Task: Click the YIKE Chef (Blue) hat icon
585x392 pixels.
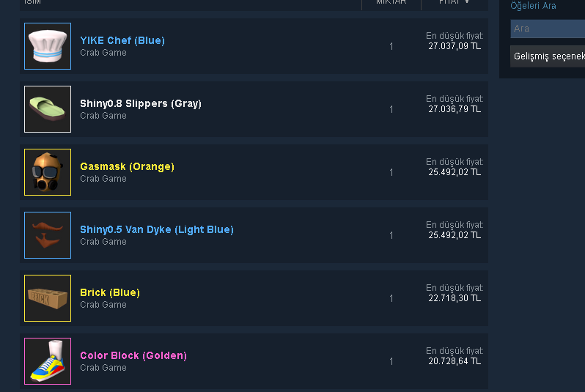Action: pos(48,46)
